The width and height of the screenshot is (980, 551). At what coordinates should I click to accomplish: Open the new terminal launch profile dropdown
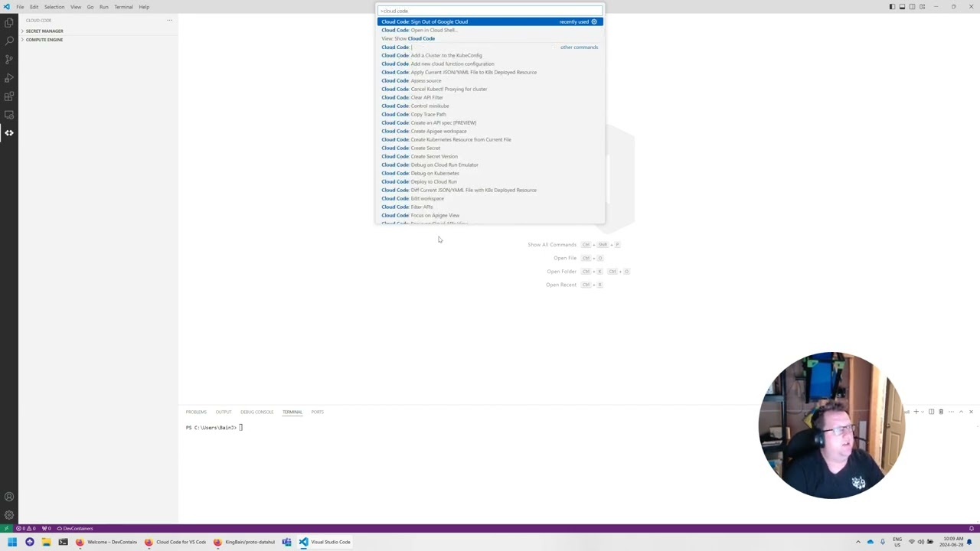coord(923,412)
